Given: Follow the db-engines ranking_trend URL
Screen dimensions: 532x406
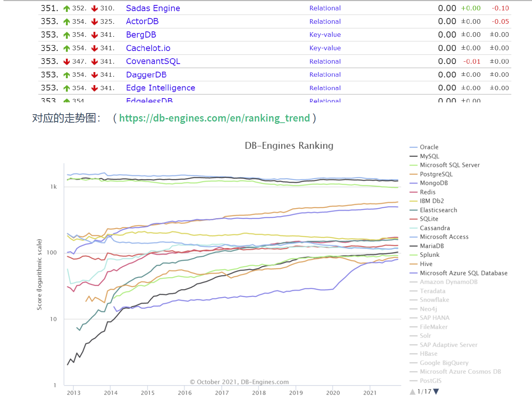Looking at the screenshot, I should tap(214, 118).
